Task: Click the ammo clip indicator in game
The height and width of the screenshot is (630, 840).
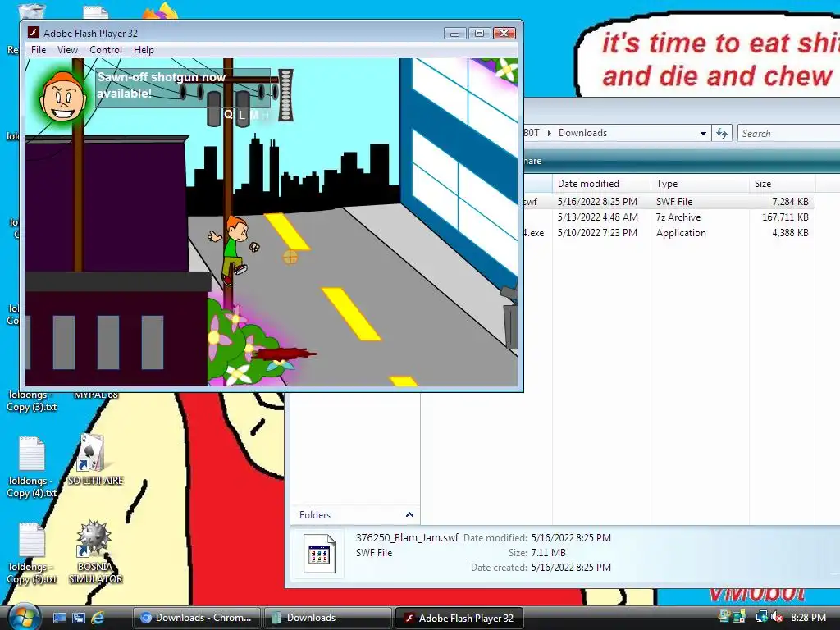Action: [285, 95]
